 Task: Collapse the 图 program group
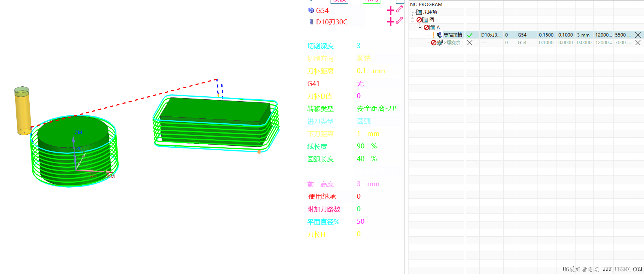point(413,20)
